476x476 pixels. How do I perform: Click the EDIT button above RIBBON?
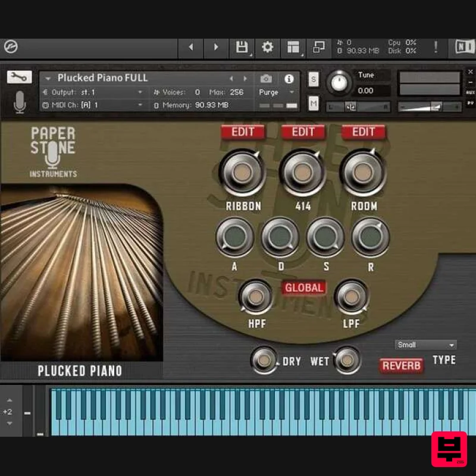[x=243, y=132]
